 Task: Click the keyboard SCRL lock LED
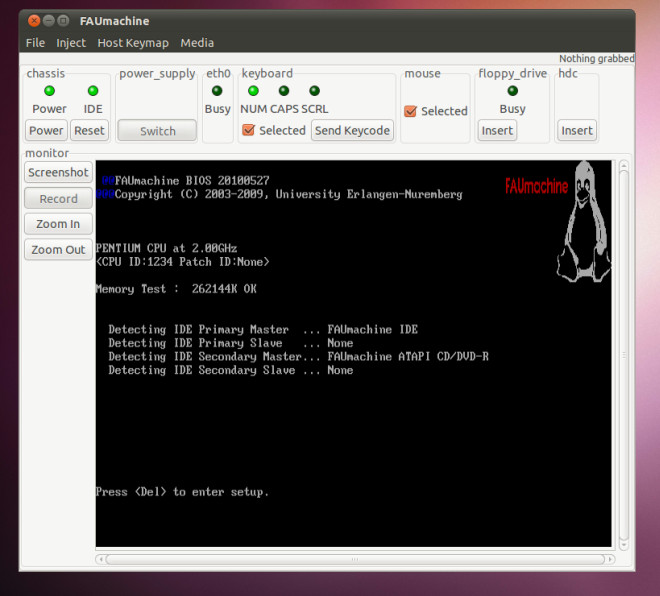[314, 90]
